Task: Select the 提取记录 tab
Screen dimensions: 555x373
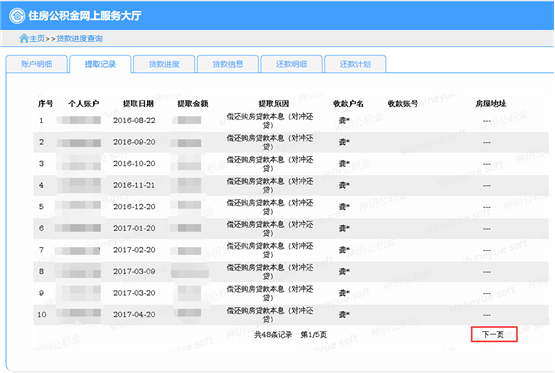Action: pyautogui.click(x=100, y=64)
